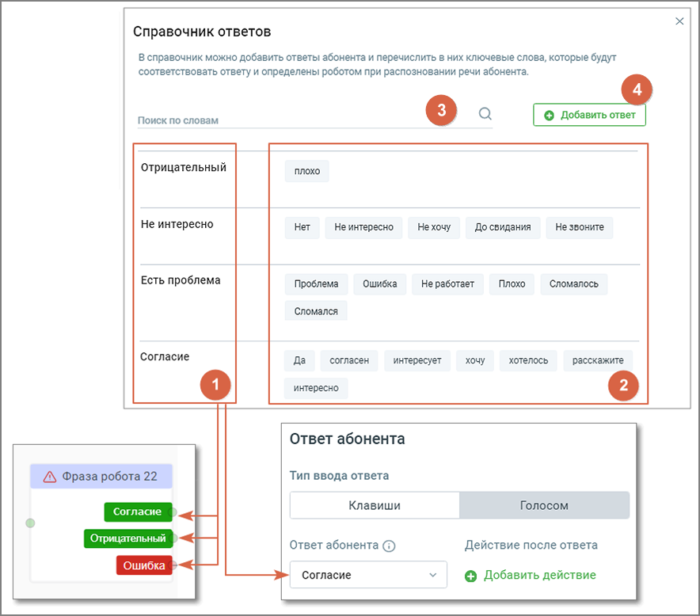Click the До свидания keyword tag
The height and width of the screenshot is (616, 700).
503,227
